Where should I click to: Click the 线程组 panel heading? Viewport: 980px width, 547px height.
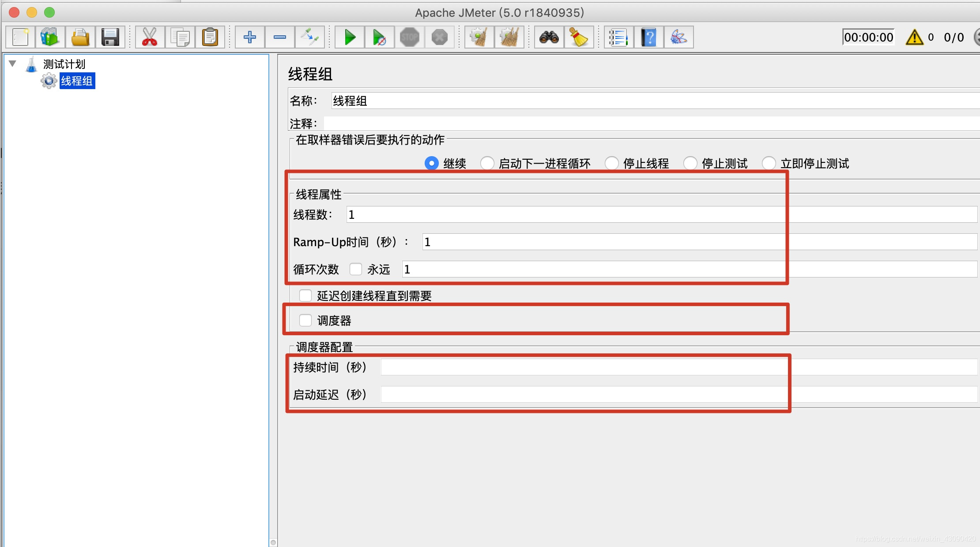coord(310,74)
